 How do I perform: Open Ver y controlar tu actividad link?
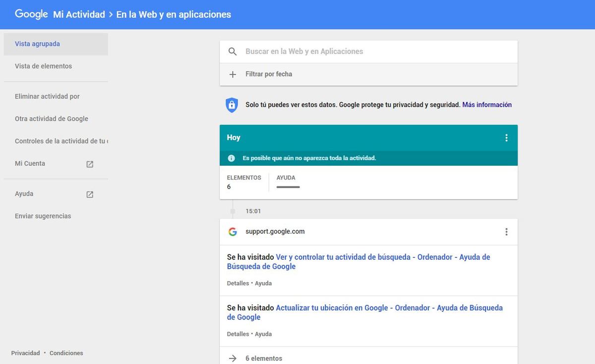358,262
